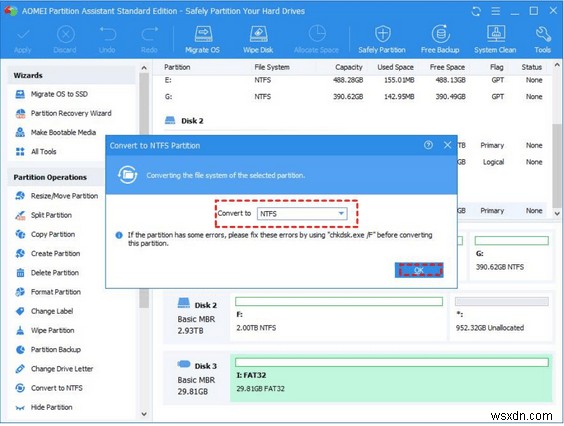Open Wipe Disk tool in toolbar
Screen dimensions: 564x426
tap(258, 40)
